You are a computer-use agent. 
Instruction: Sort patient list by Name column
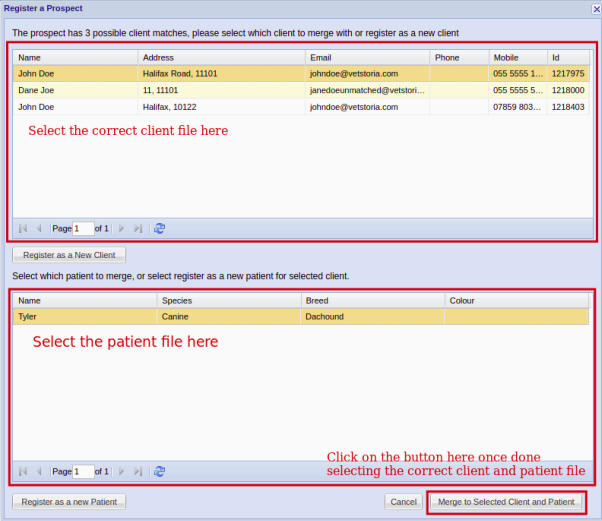coord(85,301)
